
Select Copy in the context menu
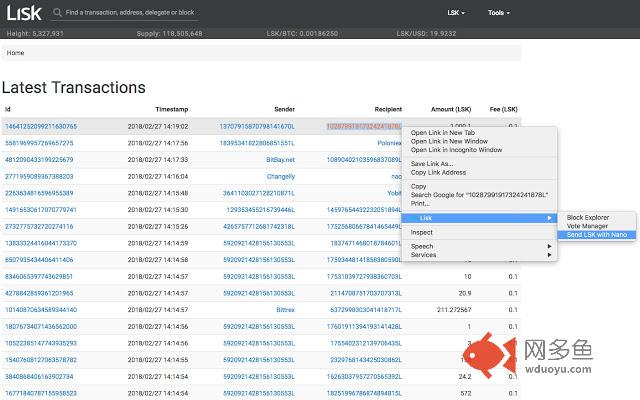pyautogui.click(x=418, y=186)
